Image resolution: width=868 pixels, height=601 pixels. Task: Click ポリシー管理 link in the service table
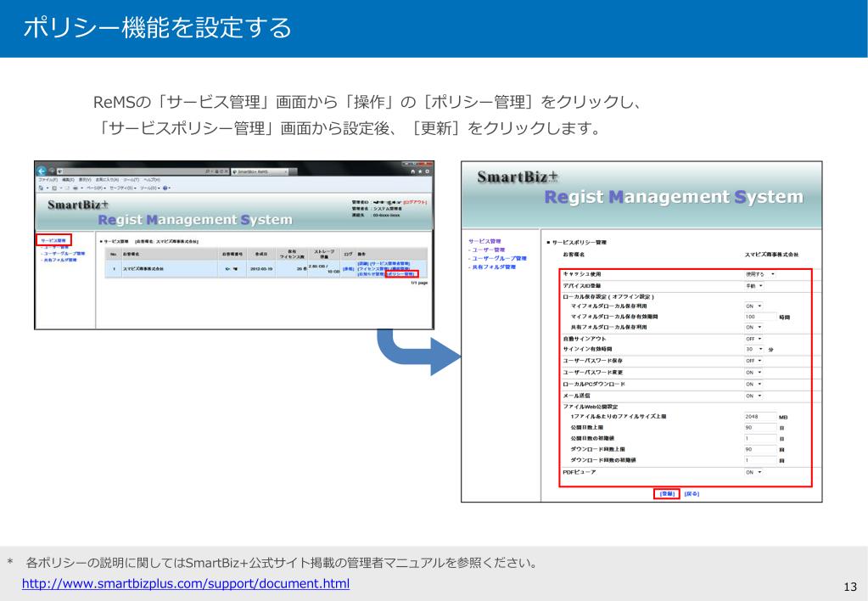click(400, 273)
